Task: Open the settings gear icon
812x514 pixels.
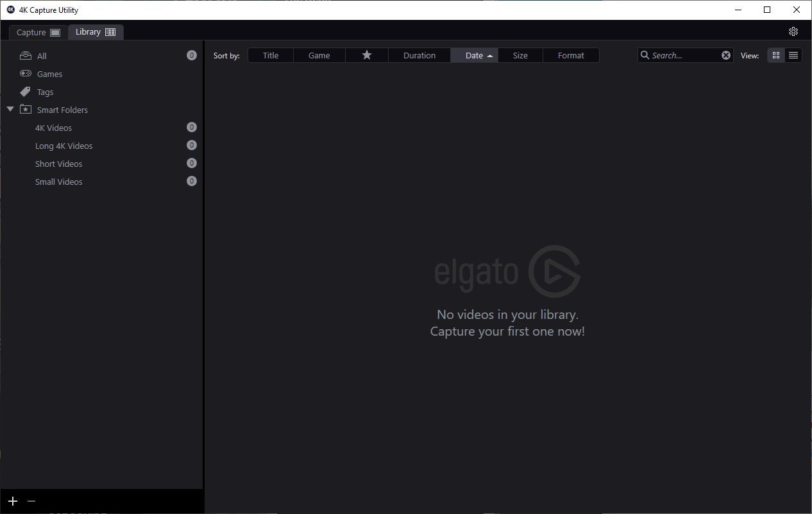Action: pos(793,31)
